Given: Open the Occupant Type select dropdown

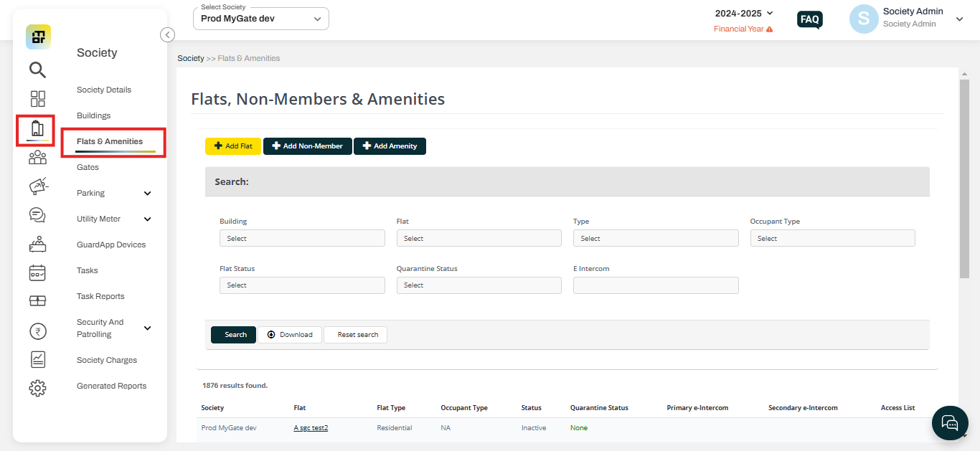Looking at the screenshot, I should point(833,238).
